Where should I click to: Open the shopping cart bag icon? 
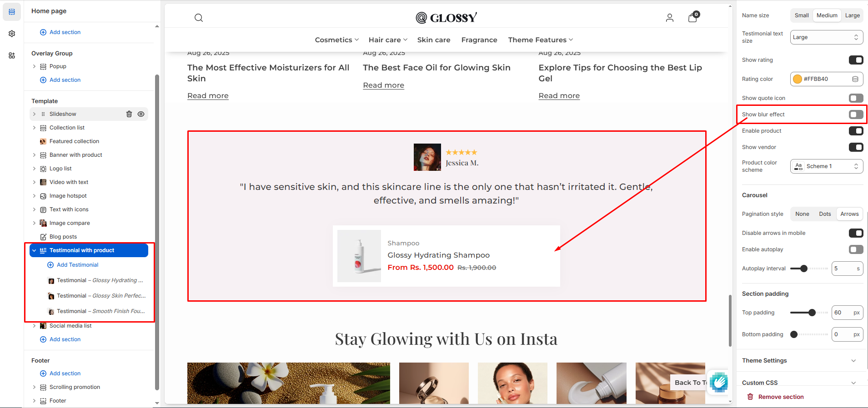693,17
